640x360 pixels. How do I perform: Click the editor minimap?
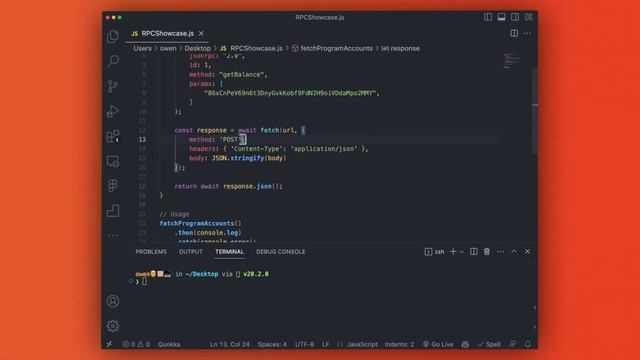(512, 61)
